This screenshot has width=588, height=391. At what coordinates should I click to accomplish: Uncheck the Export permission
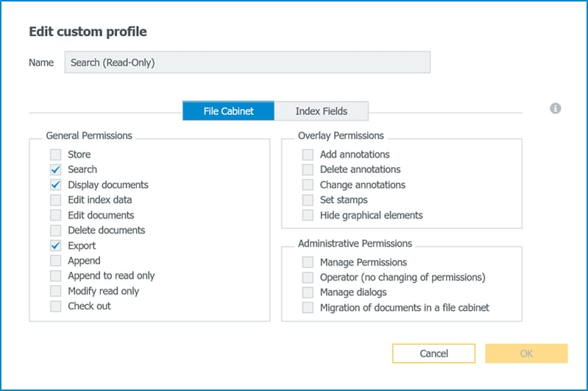point(56,246)
